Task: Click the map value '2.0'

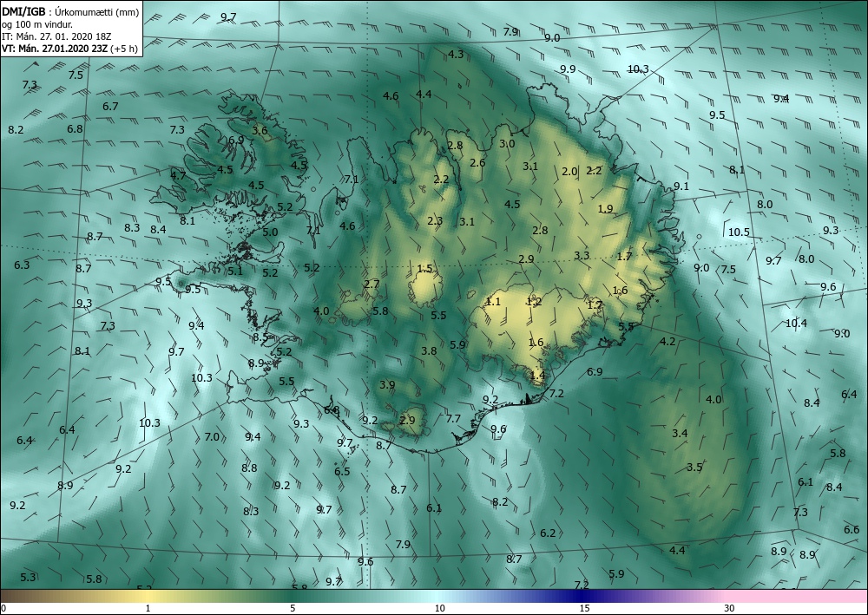Action: click(x=569, y=172)
